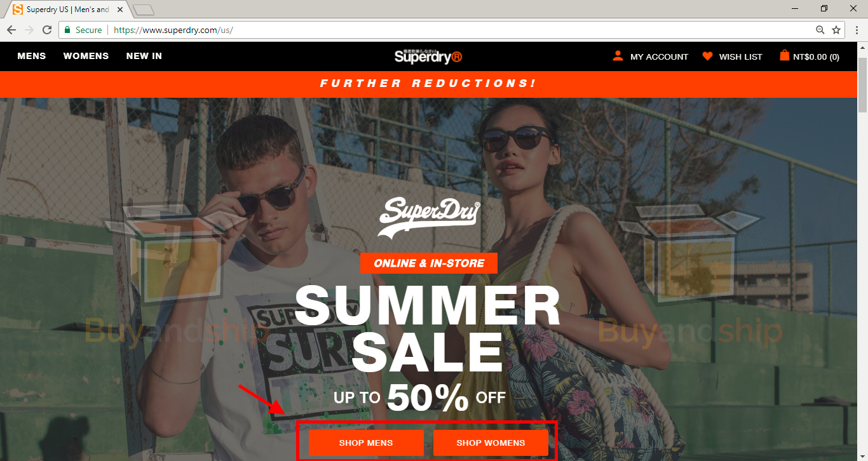Click the orange shopping bag icon
Viewport: 868px width, 461px height.
pyautogui.click(x=784, y=56)
